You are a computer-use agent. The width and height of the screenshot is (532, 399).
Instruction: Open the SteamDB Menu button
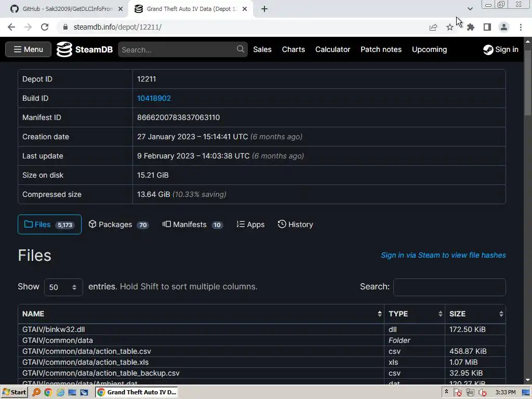tap(28, 49)
